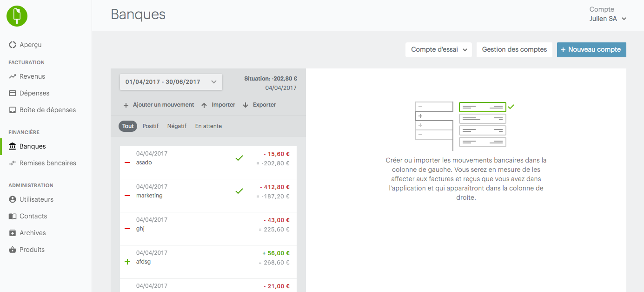Viewport: 644px width, 292px height.
Task: Click the - 412,80 € amount
Action: pyautogui.click(x=275, y=187)
